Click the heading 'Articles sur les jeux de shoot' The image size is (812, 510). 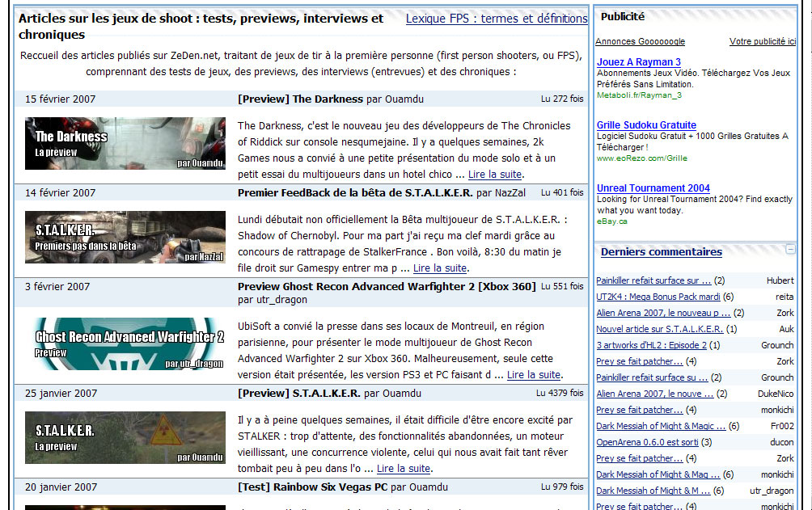coord(201,27)
